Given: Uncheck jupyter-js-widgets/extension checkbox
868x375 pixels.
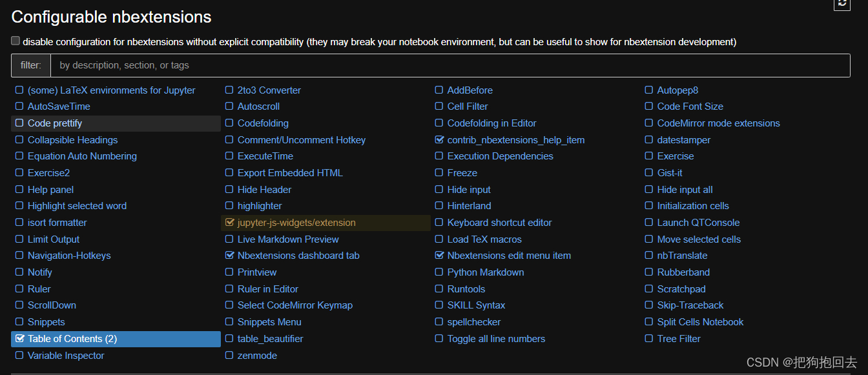Looking at the screenshot, I should [x=229, y=223].
